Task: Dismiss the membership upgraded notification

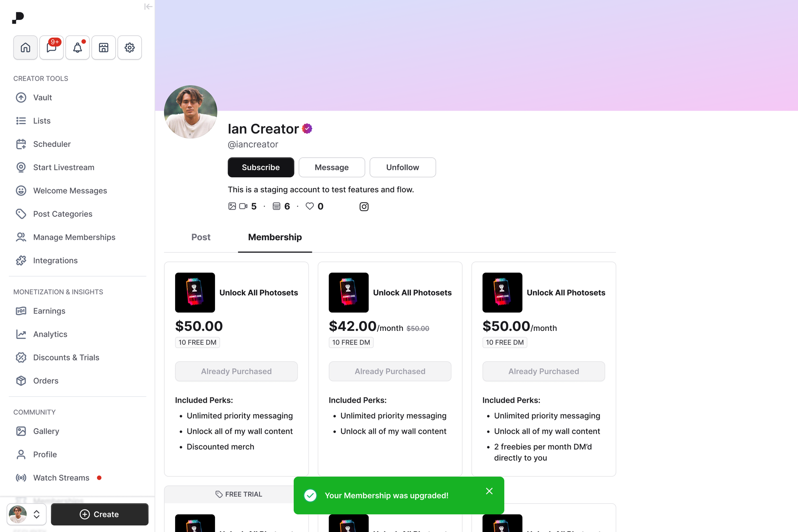Action: tap(489, 491)
